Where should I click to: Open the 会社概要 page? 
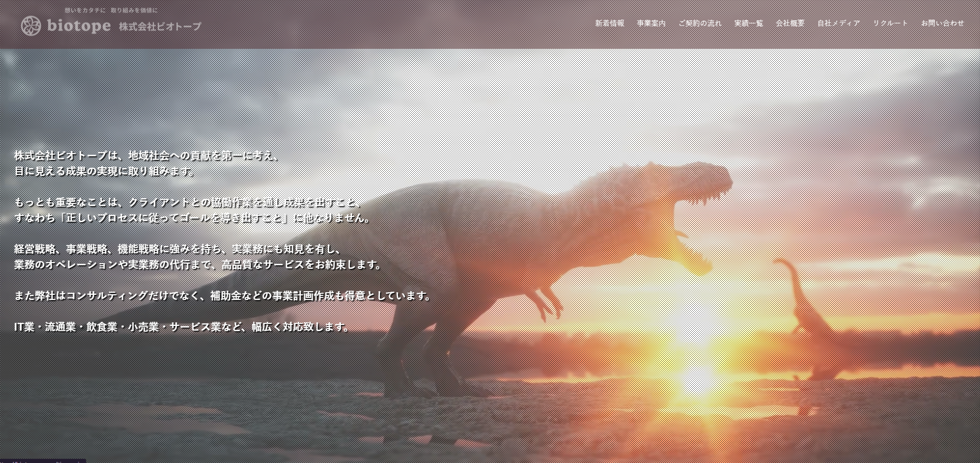(x=790, y=23)
